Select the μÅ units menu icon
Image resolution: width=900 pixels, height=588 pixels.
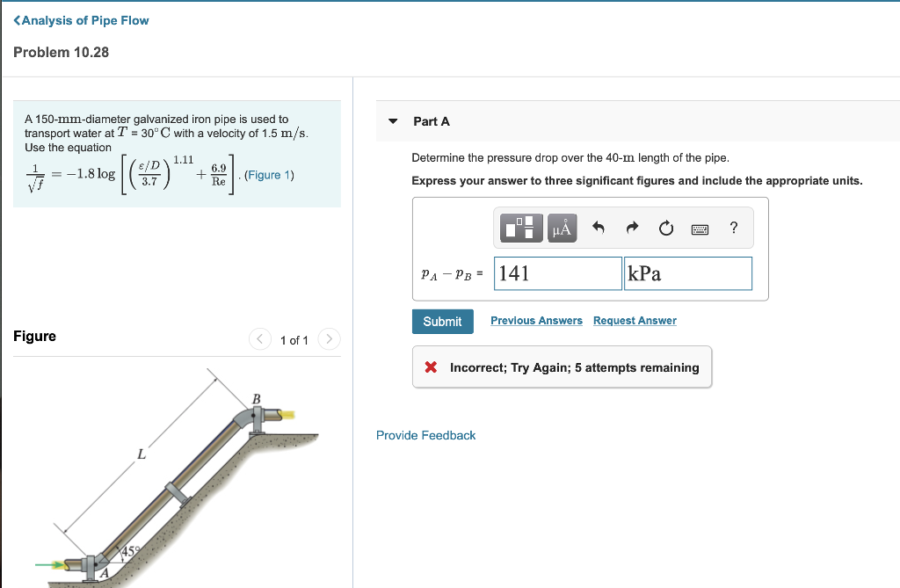(x=561, y=229)
